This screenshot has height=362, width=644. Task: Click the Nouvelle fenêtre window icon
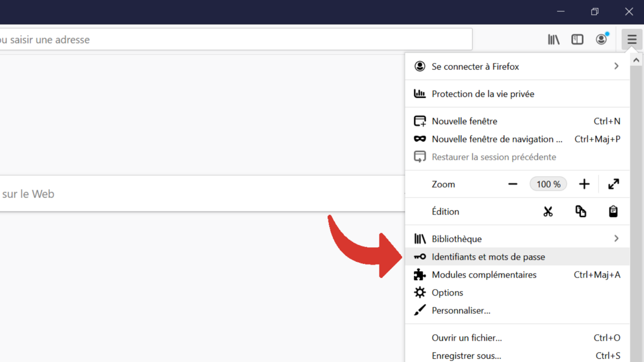(420, 121)
